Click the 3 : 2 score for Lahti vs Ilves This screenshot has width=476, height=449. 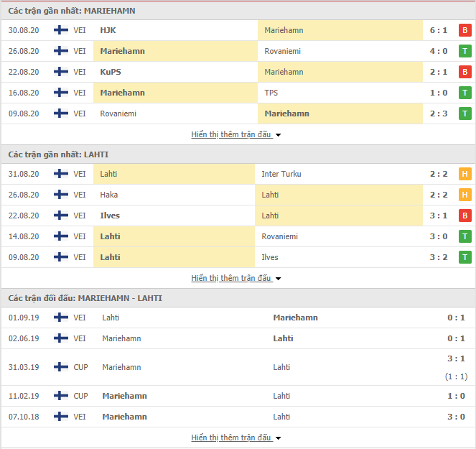[x=439, y=257]
